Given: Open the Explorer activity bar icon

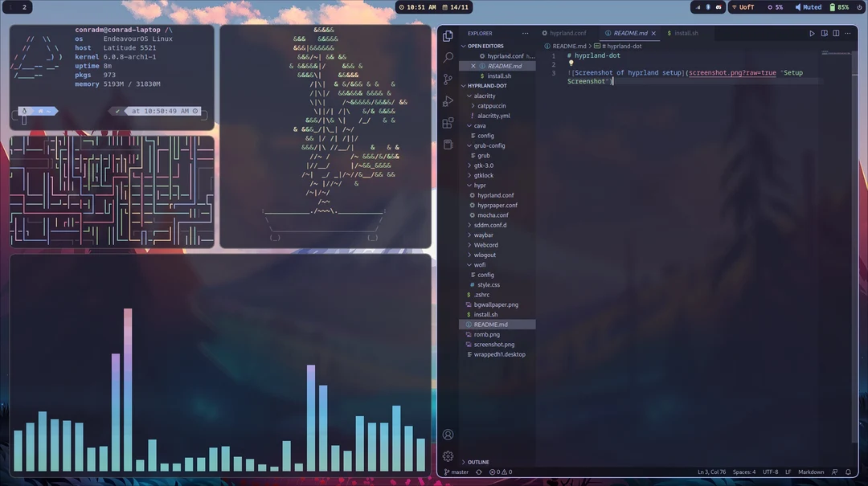Looking at the screenshot, I should pos(448,35).
